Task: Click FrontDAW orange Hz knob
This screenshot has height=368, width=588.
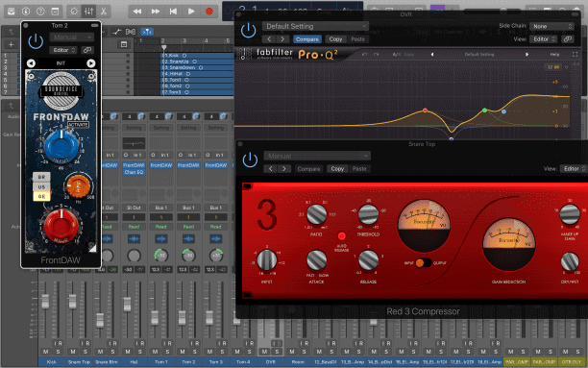Action: 78,186
